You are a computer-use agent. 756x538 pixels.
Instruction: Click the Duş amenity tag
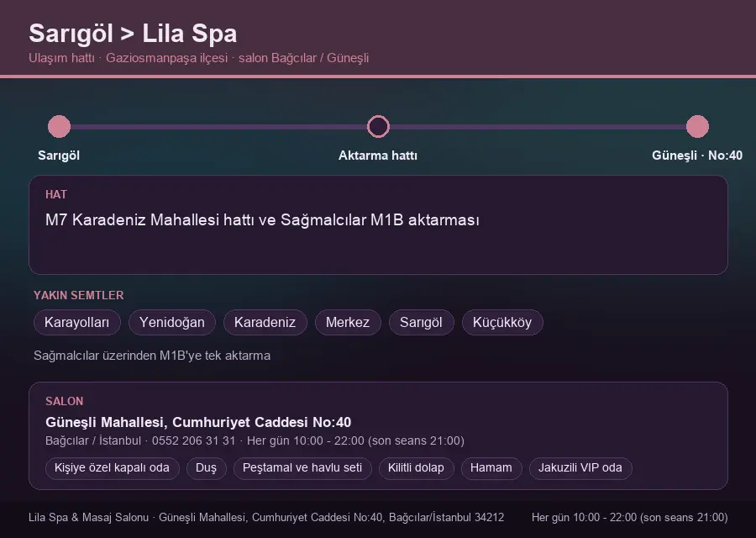[206, 468]
